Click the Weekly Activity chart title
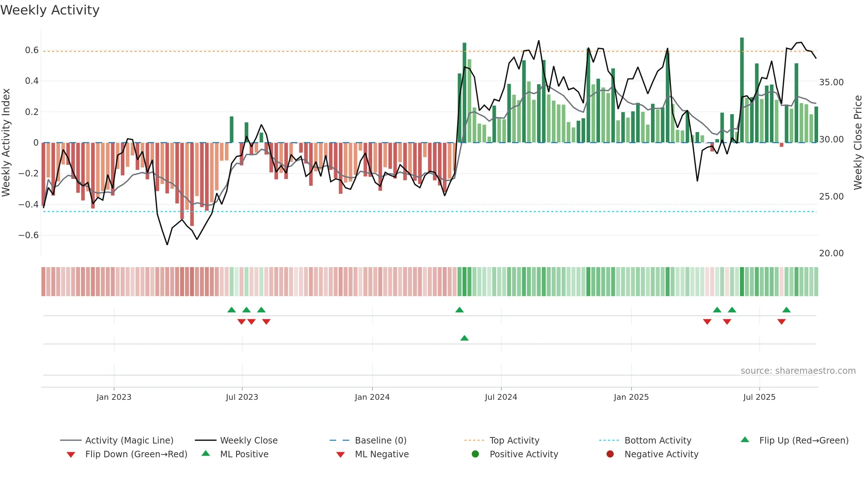The height and width of the screenshot is (488, 868). tap(50, 10)
